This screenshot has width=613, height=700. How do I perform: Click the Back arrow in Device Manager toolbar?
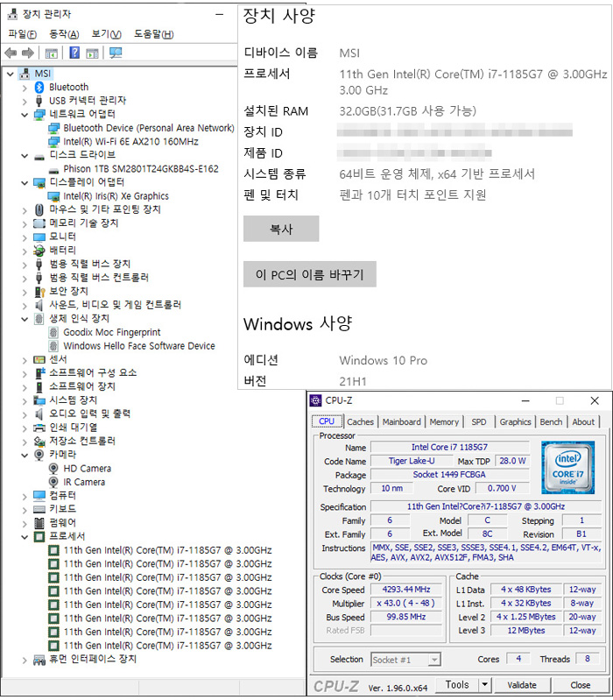11,53
